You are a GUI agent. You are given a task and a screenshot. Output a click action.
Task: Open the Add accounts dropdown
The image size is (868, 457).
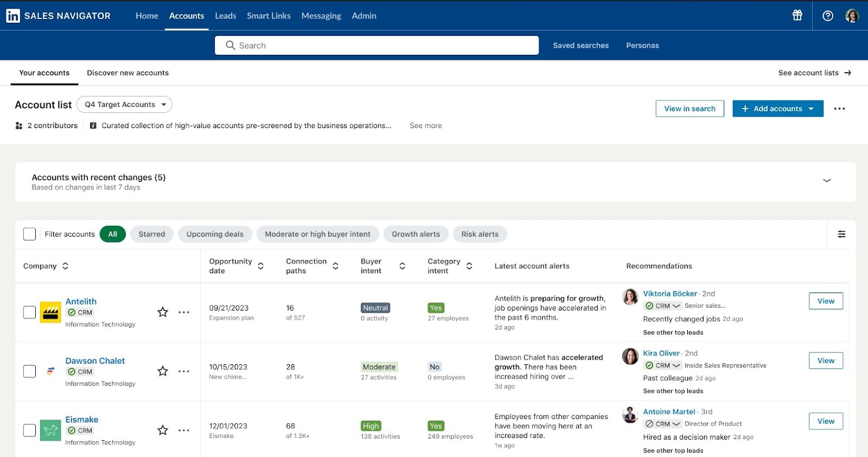pyautogui.click(x=778, y=109)
